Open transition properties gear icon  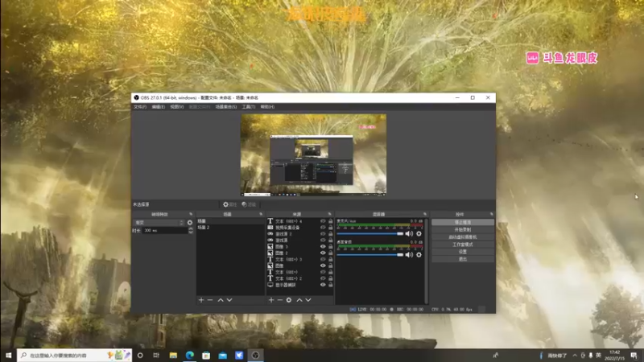point(190,223)
